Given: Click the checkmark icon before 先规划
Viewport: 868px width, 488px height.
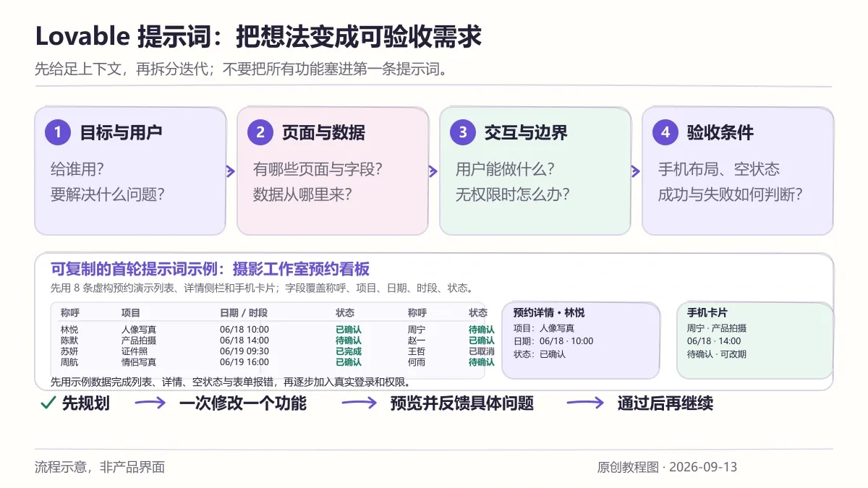Looking at the screenshot, I should click(48, 403).
